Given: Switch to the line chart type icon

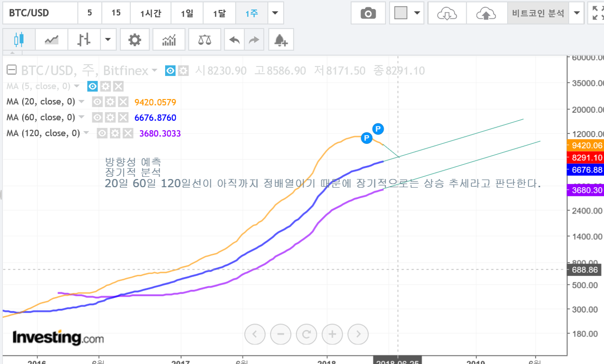Looking at the screenshot, I should [51, 40].
